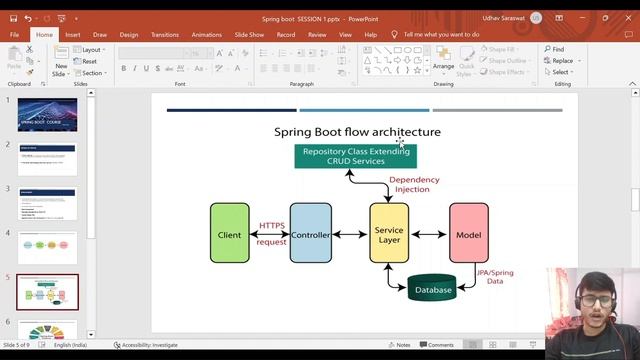
Task: Switch to the Animations tab
Action: point(207,35)
